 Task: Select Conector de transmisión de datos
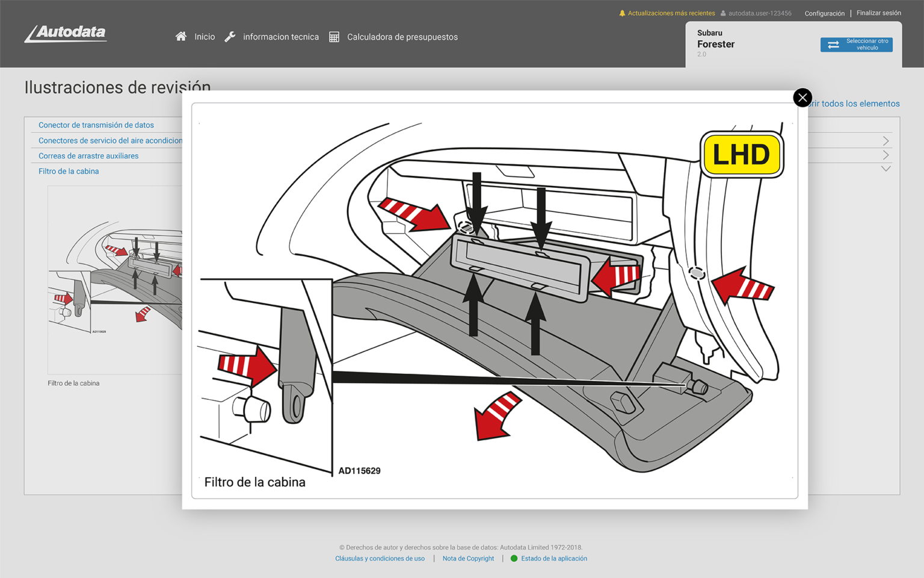point(96,125)
